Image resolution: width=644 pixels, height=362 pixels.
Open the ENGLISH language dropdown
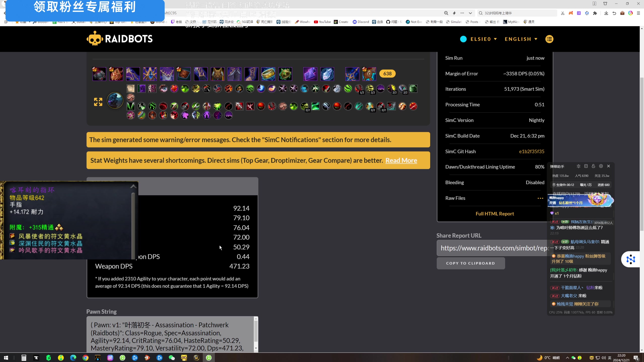pos(521,39)
